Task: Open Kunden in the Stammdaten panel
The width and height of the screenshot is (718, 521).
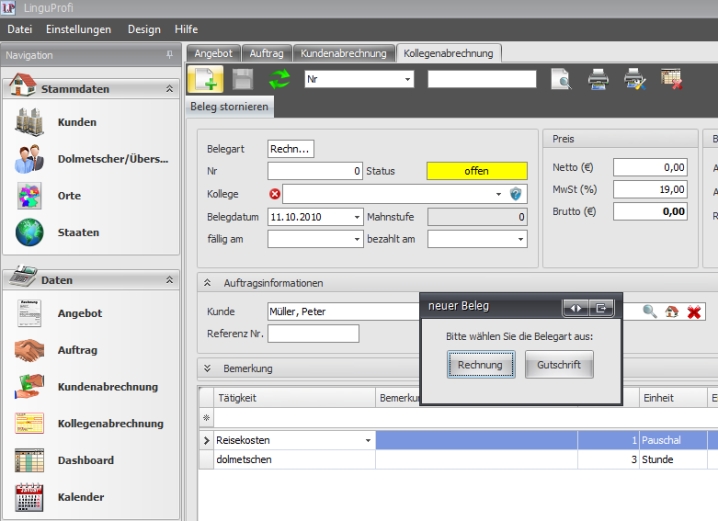Action: pos(77,123)
